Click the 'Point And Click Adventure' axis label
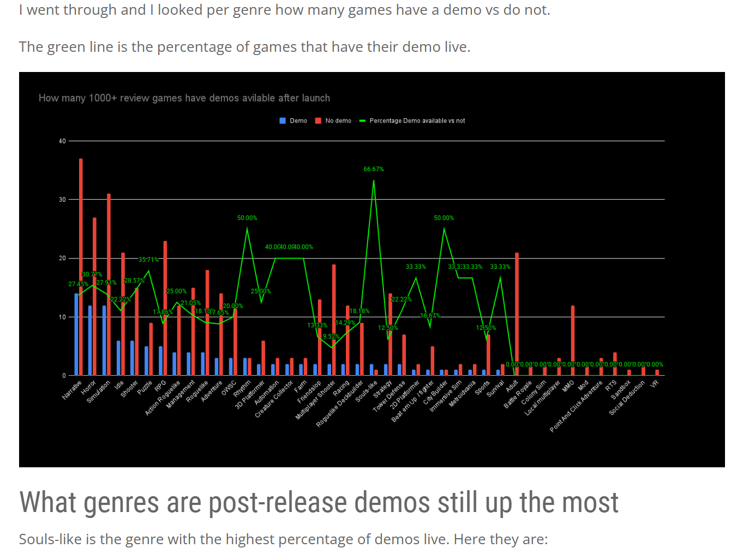 pyautogui.click(x=576, y=407)
